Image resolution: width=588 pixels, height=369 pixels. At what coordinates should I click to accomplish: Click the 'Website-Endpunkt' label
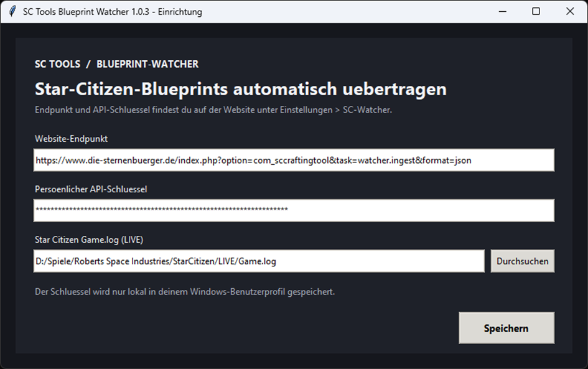pos(72,139)
